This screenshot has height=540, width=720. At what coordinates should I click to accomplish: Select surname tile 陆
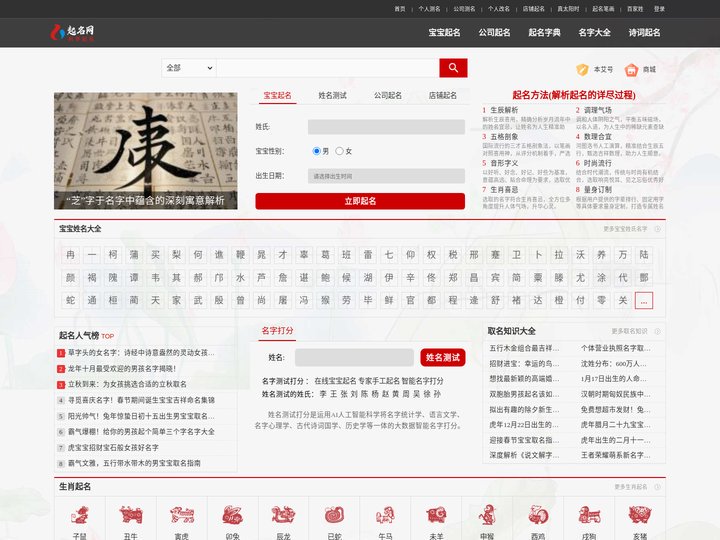(x=644, y=255)
